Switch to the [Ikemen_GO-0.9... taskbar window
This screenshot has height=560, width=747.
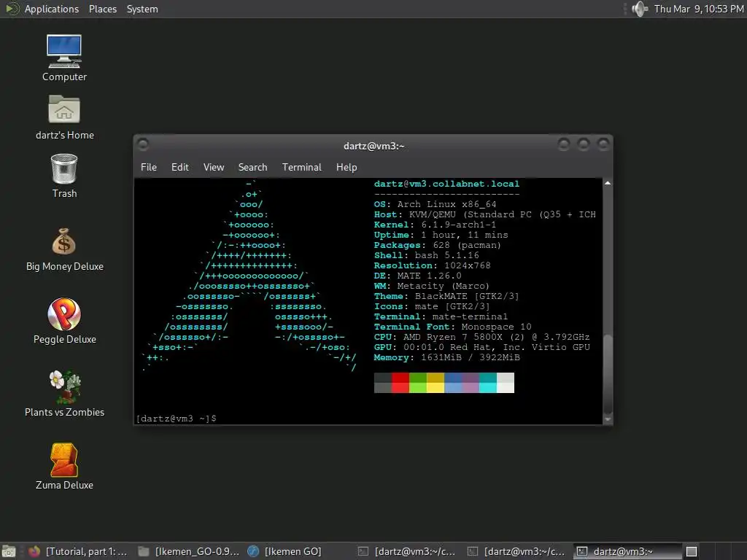pyautogui.click(x=189, y=551)
